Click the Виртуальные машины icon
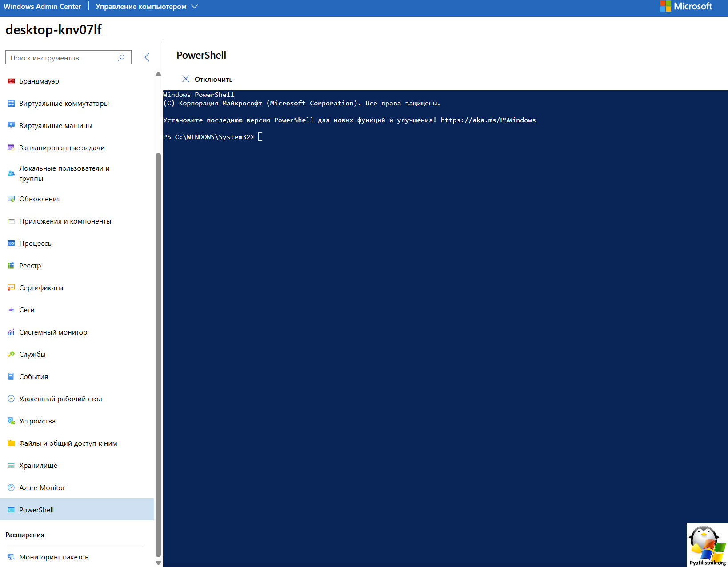Viewport: 728px width, 567px height. pyautogui.click(x=11, y=125)
